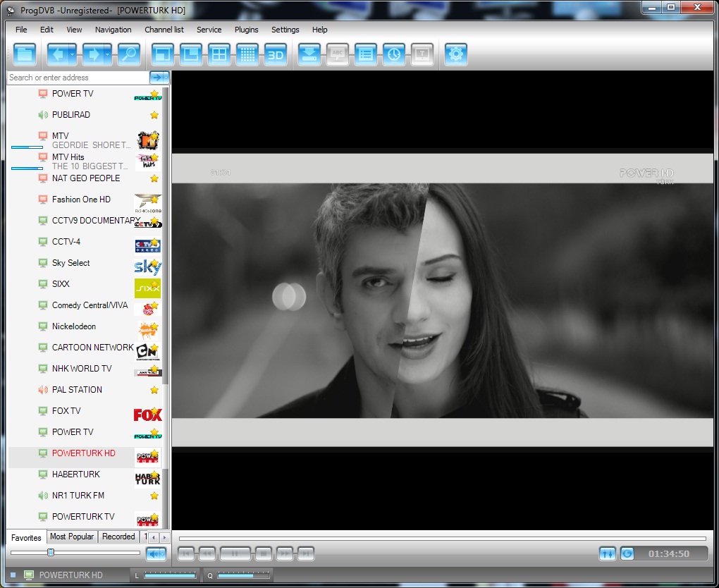Screen dimensions: 719x588
Task: Focus the Search or enter address field
Action: click(78, 78)
